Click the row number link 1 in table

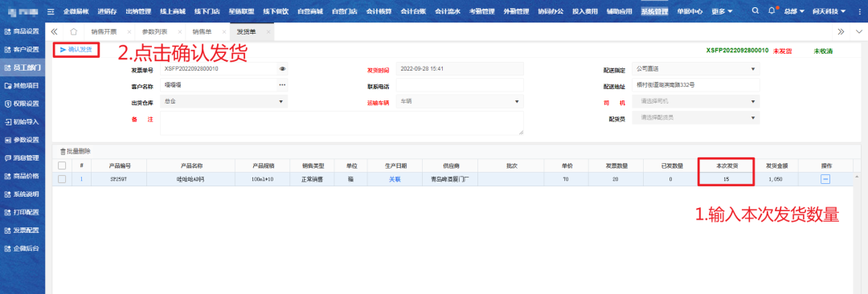coord(81,179)
